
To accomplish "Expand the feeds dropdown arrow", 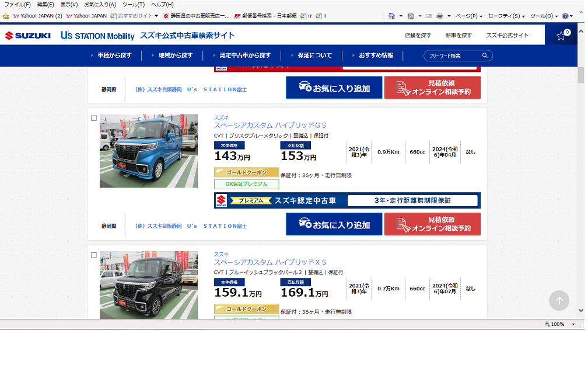I will [x=420, y=16].
